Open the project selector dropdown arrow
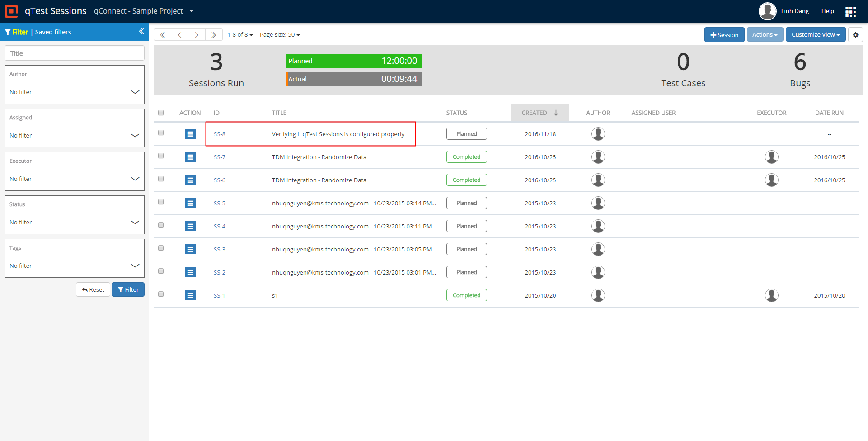 coord(192,11)
